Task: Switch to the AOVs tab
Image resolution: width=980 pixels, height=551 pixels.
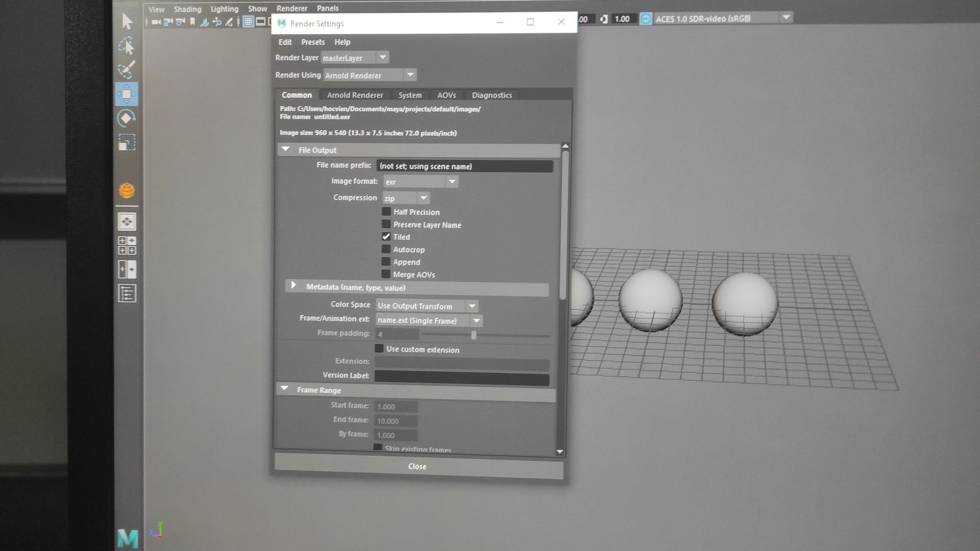Action: pos(446,95)
